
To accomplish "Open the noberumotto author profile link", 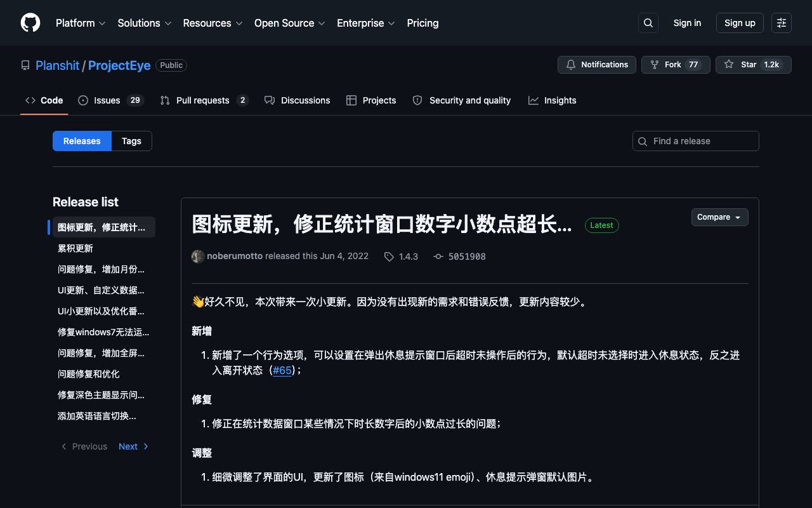I will pyautogui.click(x=235, y=257).
